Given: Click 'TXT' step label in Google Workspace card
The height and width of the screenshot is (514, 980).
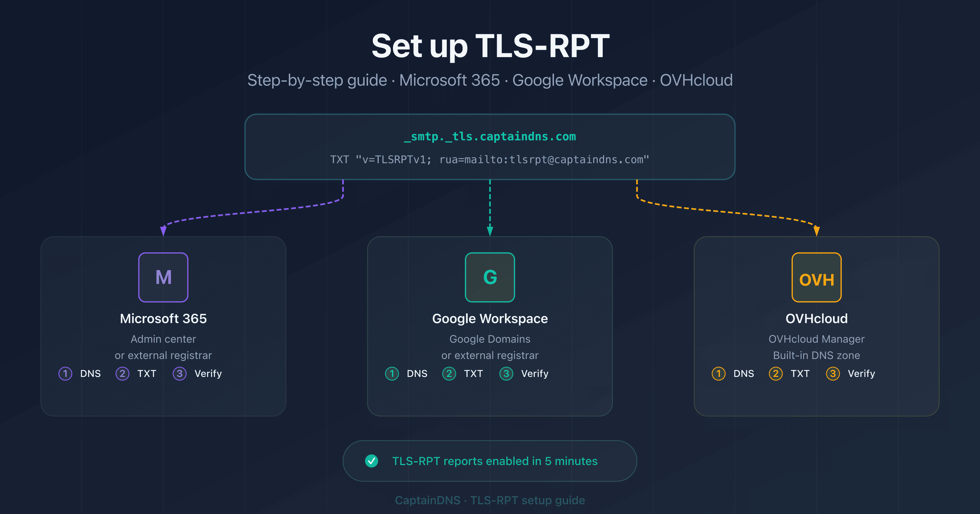Looking at the screenshot, I should 473,373.
